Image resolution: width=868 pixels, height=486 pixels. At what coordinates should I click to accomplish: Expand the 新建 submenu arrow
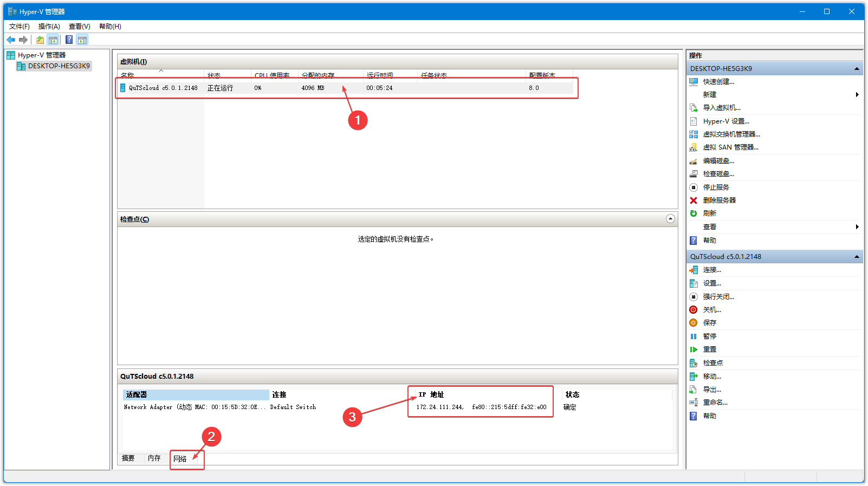pos(857,95)
